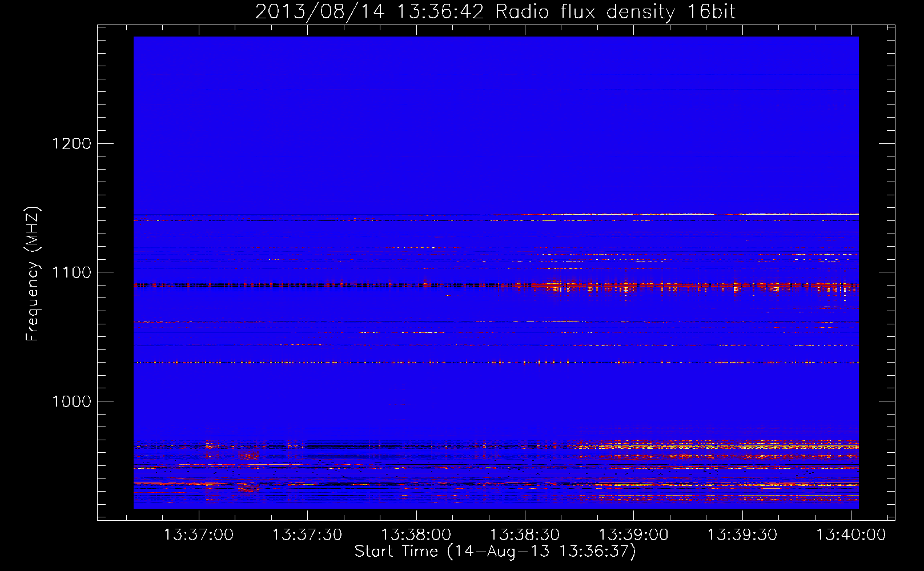This screenshot has height=571, width=924.
Task: Click the 13:38:00 time tick label
Action: 416,535
